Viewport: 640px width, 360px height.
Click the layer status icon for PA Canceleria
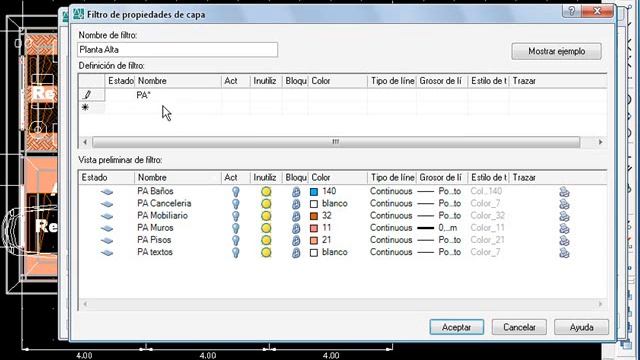click(x=107, y=204)
